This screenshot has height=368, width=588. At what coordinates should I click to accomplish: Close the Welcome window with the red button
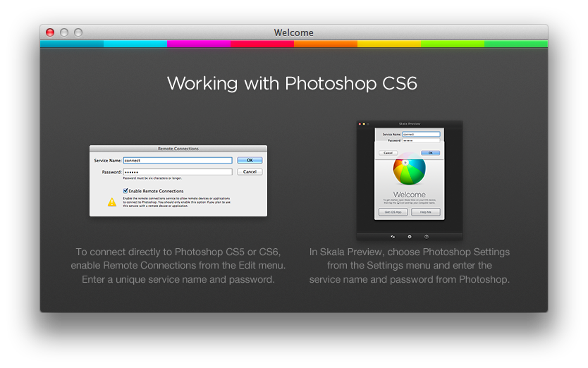(50, 32)
